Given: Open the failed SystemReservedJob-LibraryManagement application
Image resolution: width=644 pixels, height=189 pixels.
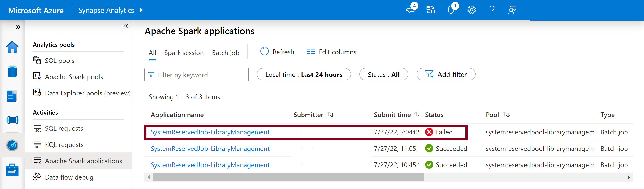Looking at the screenshot, I should [x=210, y=132].
